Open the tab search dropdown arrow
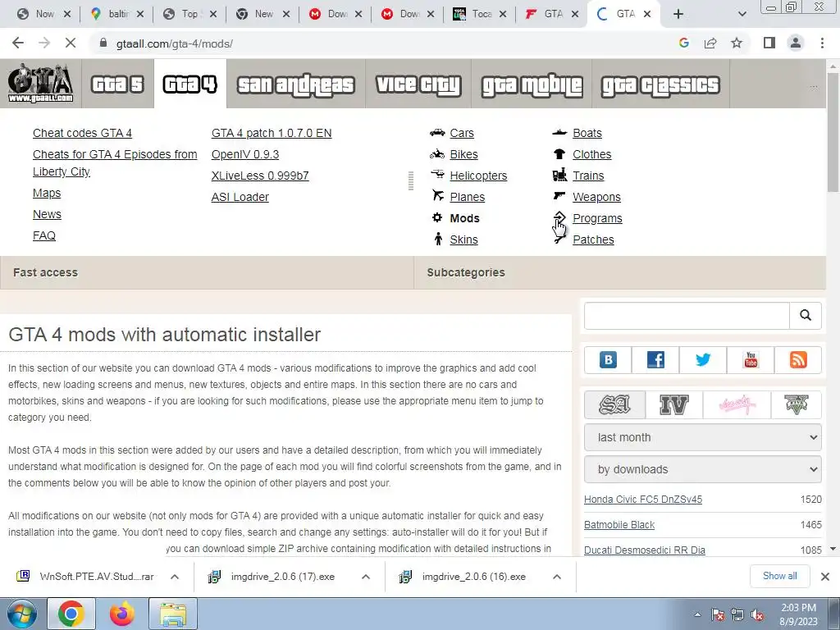840x630 pixels. [x=742, y=14]
